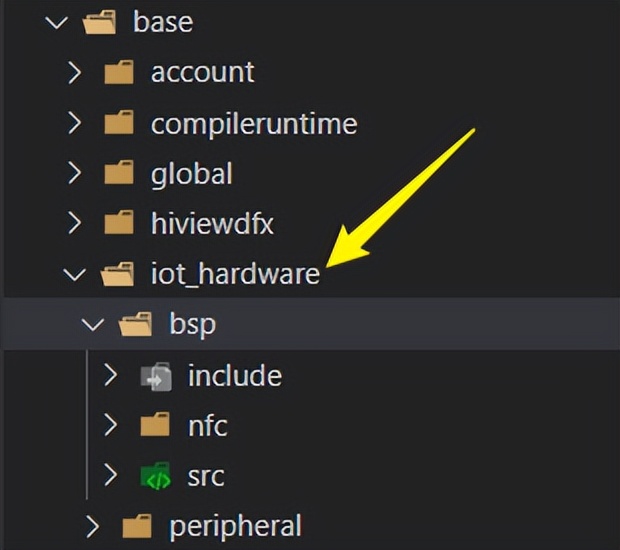Image resolution: width=620 pixels, height=550 pixels.
Task: Click the nfc folder icon
Action: click(155, 426)
